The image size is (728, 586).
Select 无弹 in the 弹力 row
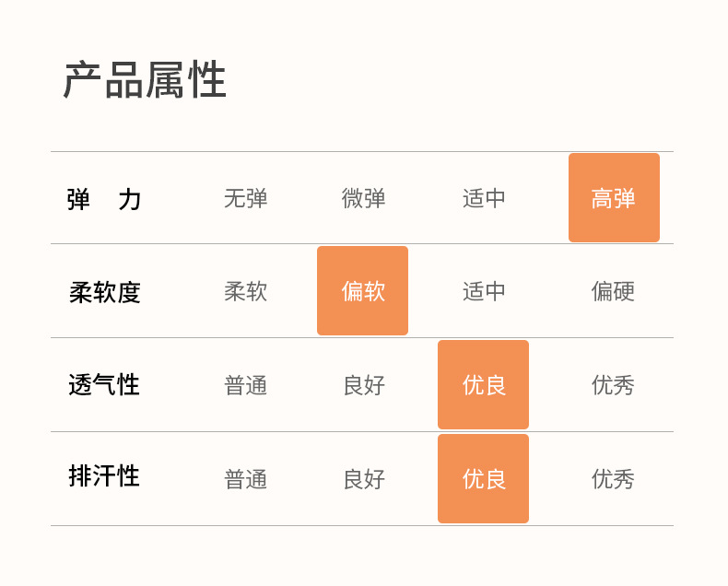click(x=246, y=198)
